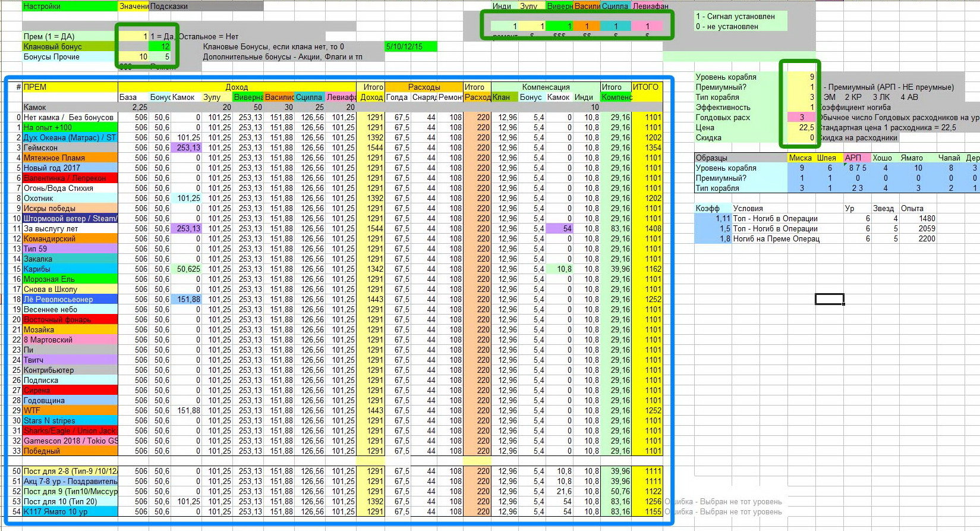
Task: Select the empty black-bordered active cell
Action: (x=829, y=299)
